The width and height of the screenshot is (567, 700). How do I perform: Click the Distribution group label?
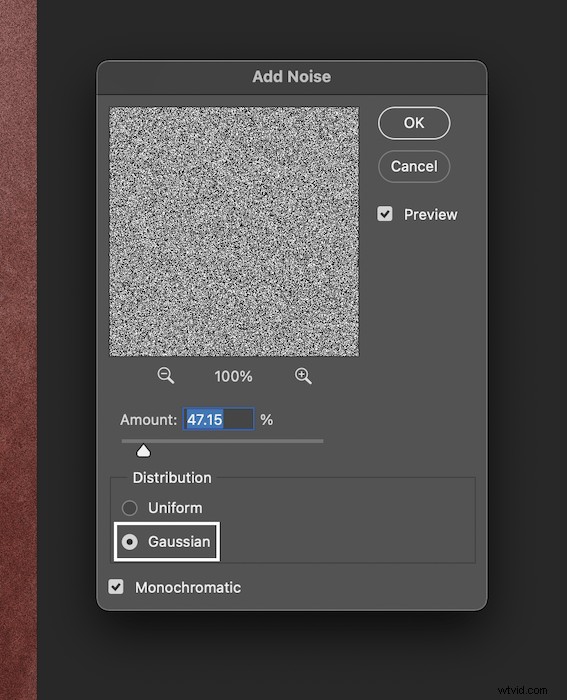pyautogui.click(x=172, y=478)
